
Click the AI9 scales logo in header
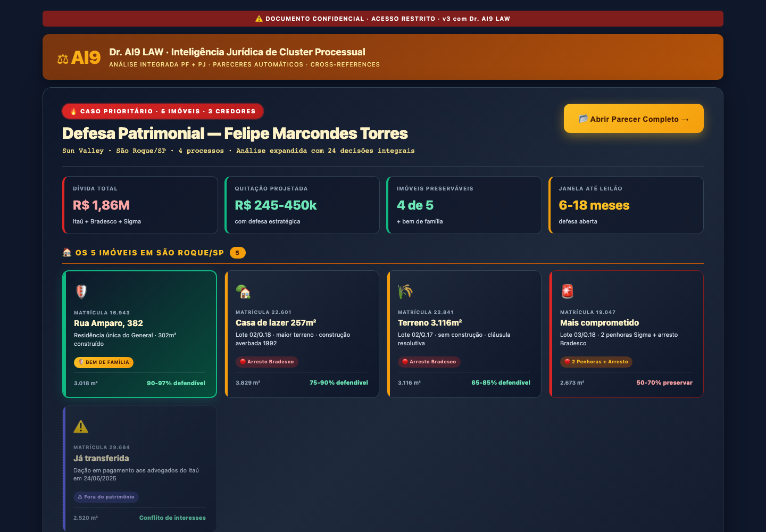point(79,57)
